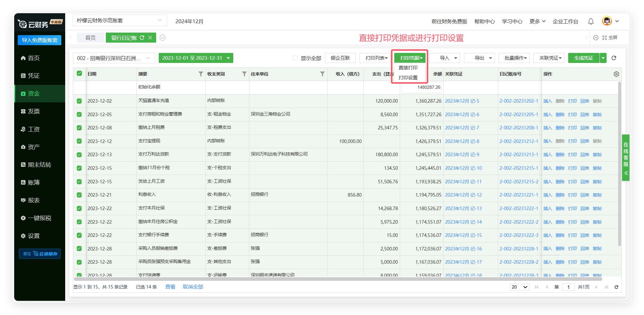Image resolution: width=644 pixels, height=315 pixels.
Task: Click the user avatar icon
Action: pos(607,21)
